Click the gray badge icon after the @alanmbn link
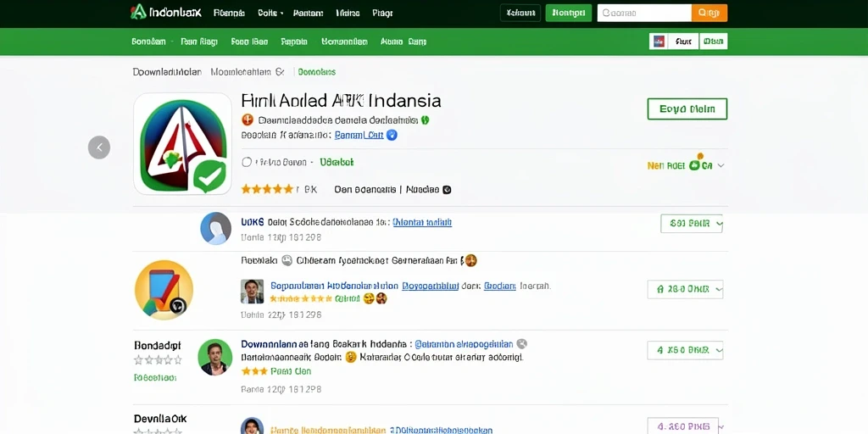Screen dimensions: 868x434 click(521, 344)
